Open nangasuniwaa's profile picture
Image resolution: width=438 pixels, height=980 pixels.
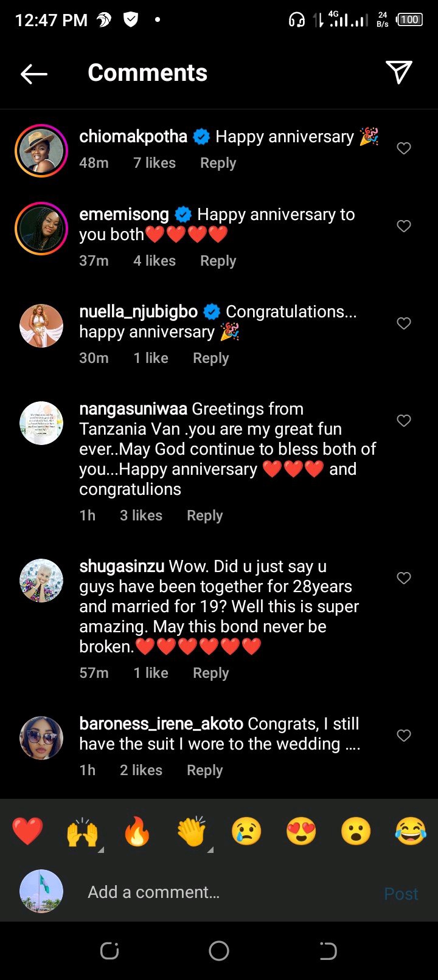pos(41,423)
